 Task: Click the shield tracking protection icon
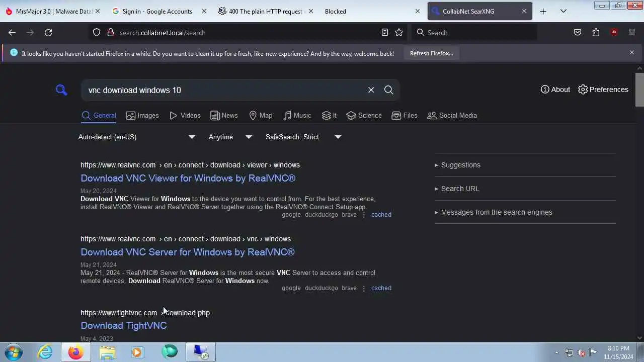(x=97, y=33)
